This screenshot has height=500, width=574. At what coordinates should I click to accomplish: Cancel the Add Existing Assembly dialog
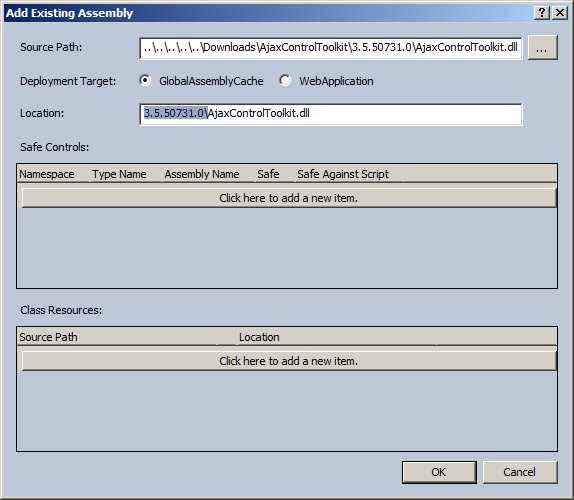[520, 472]
